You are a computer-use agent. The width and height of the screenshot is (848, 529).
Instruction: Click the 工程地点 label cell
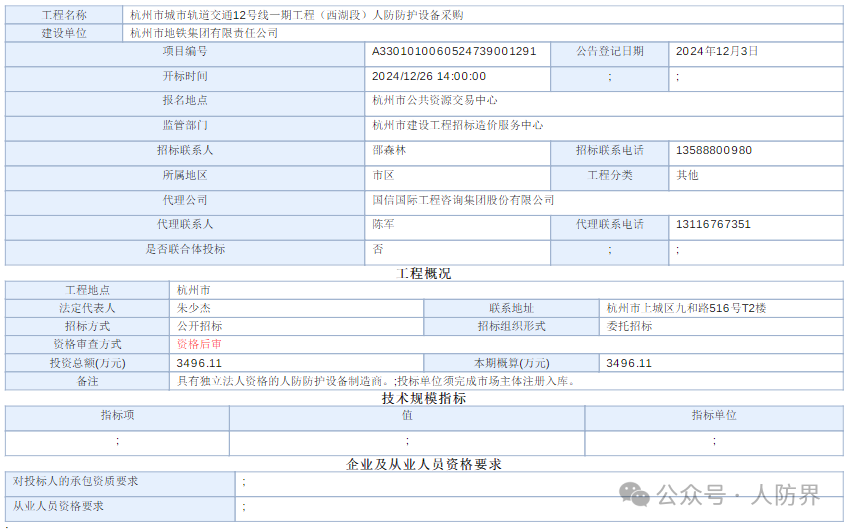87,290
